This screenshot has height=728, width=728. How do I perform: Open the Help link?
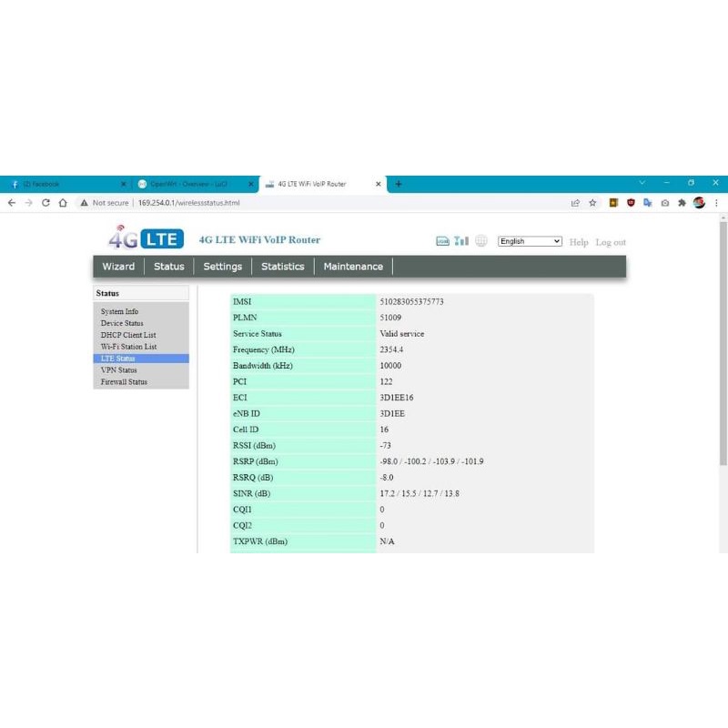point(579,242)
